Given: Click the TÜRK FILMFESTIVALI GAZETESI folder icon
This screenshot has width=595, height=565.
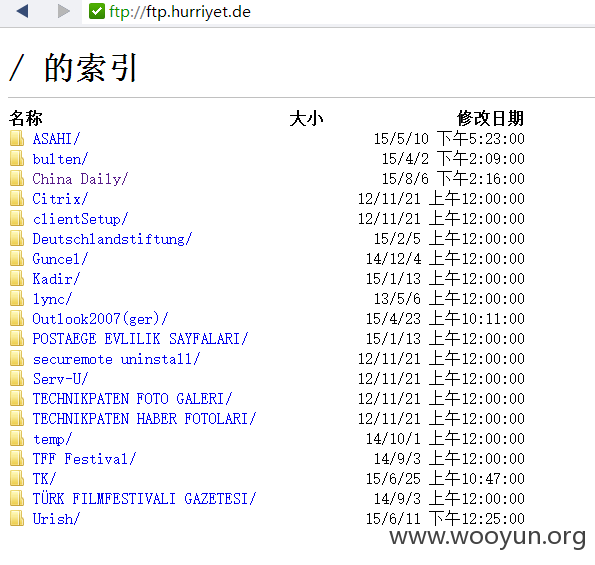Looking at the screenshot, I should click(17, 498).
